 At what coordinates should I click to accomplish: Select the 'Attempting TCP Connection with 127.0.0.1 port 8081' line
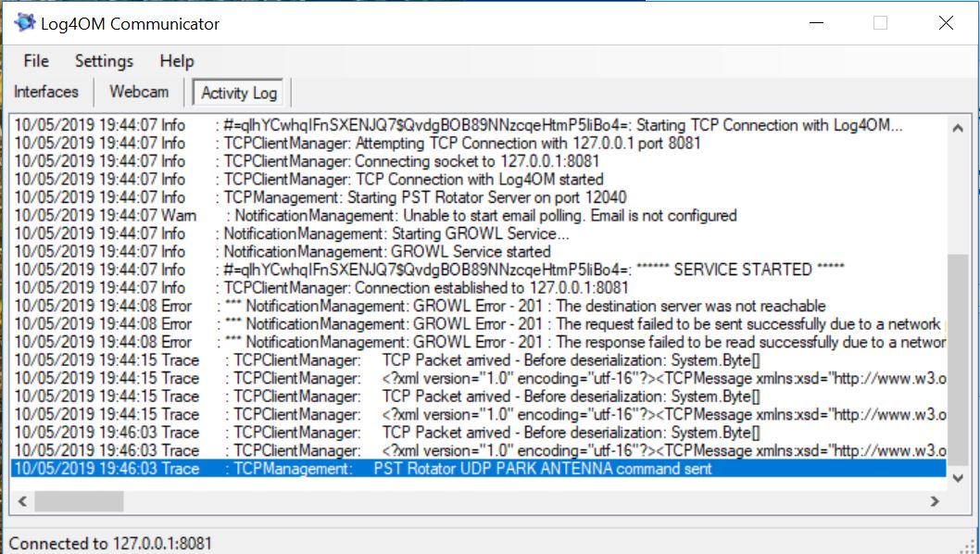point(479,144)
